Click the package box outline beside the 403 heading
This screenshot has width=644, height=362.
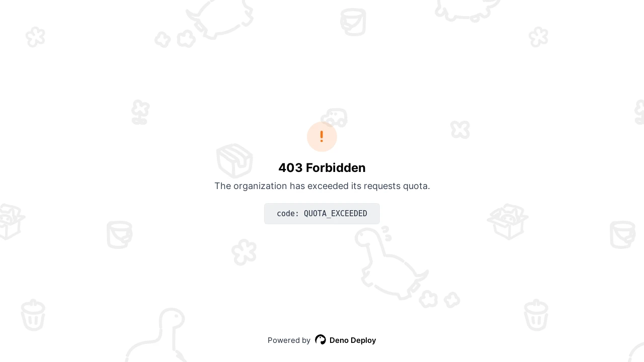click(x=234, y=160)
